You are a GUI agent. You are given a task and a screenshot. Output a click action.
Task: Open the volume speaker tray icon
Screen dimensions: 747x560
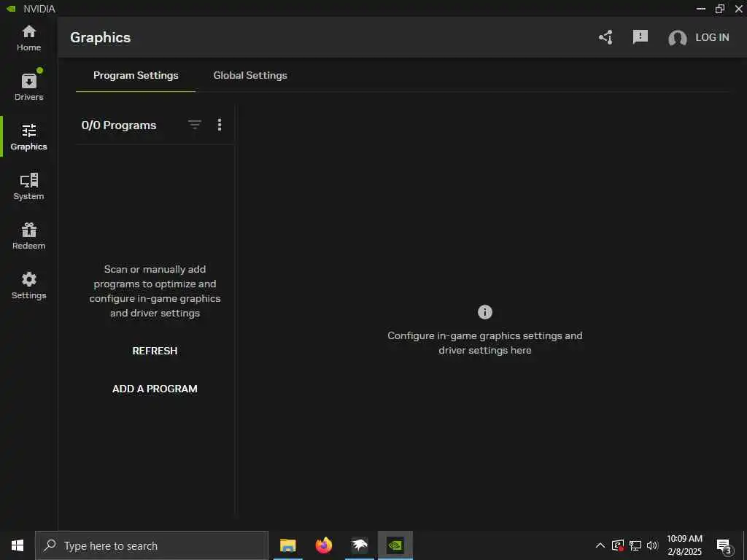652,545
